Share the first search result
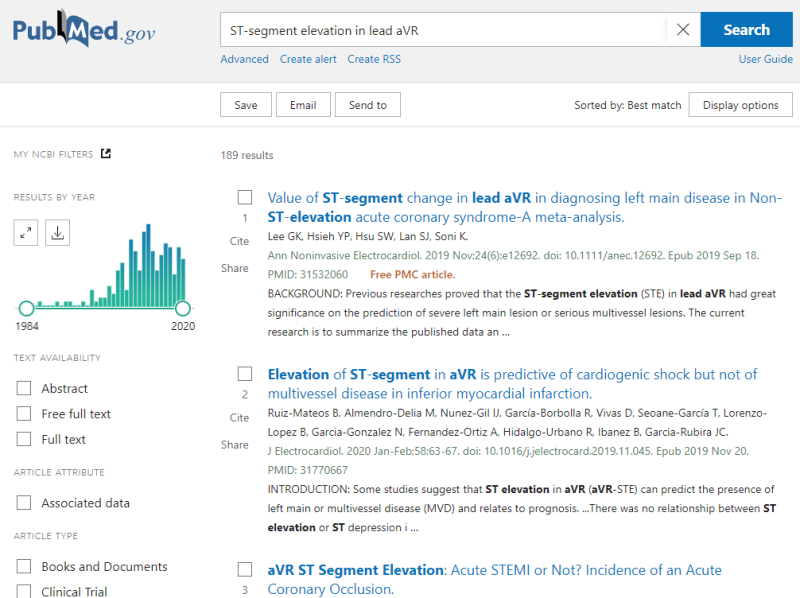Image resolution: width=800 pixels, height=598 pixels. (235, 268)
